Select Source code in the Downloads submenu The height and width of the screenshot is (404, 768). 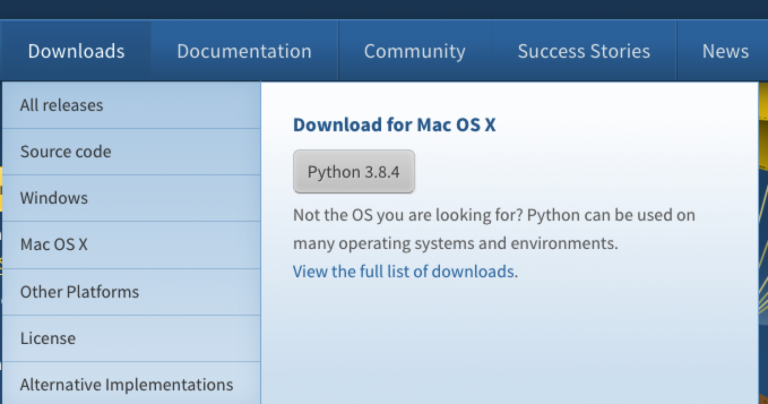click(65, 152)
